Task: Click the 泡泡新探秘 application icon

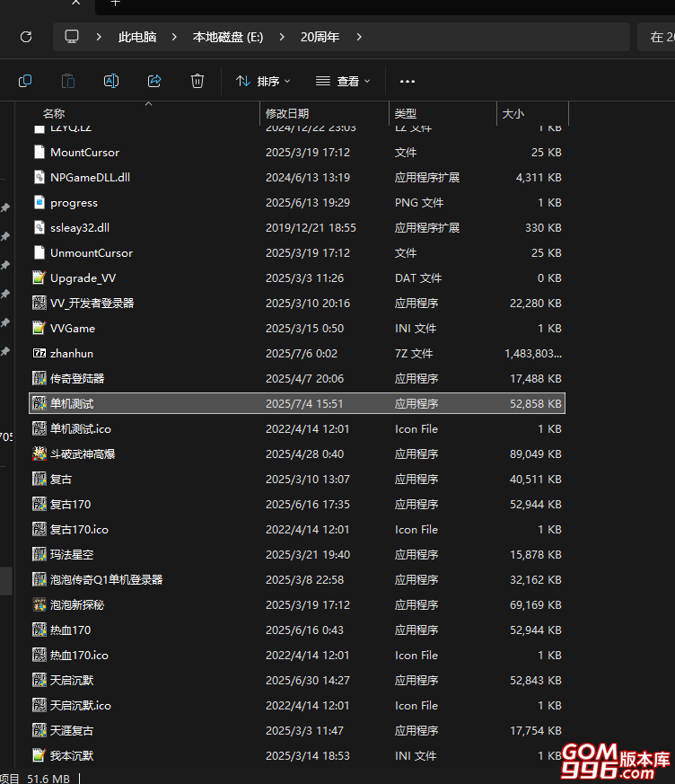Action: 39,605
